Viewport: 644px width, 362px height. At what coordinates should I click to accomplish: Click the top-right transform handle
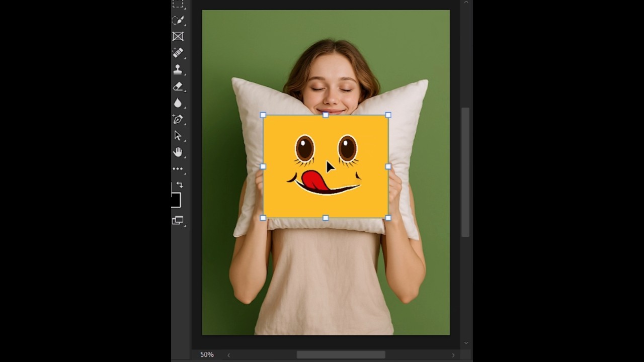(x=388, y=115)
